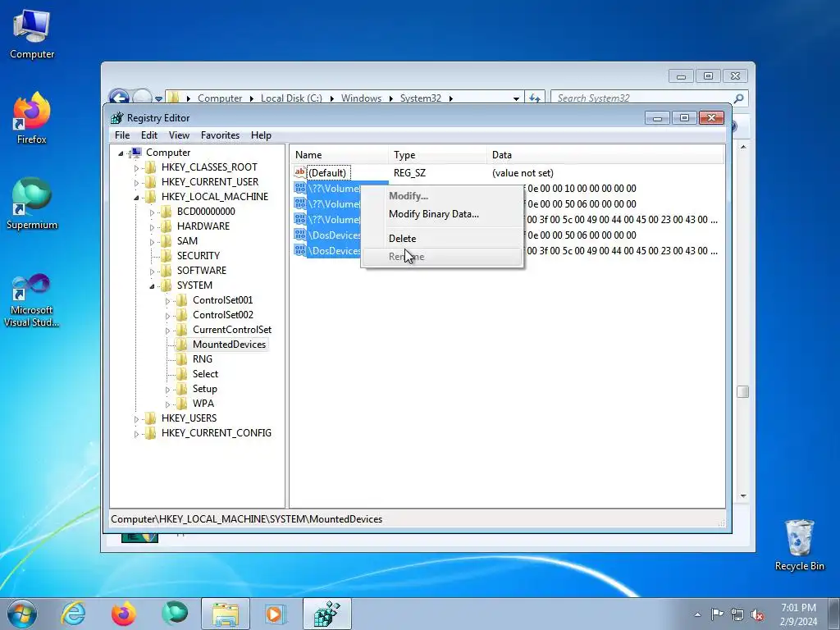Open the View menu
Screen dimensions: 840x630
[x=179, y=135]
